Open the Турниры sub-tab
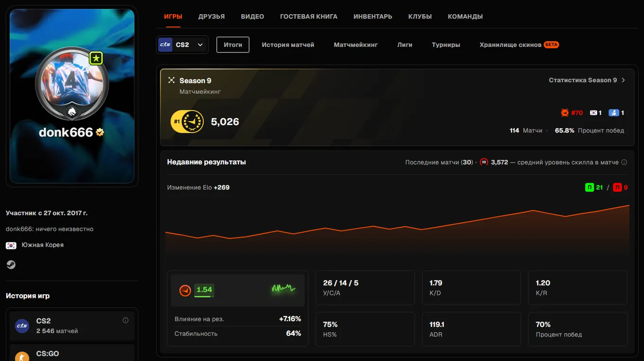The width and height of the screenshot is (644, 361). pos(446,44)
